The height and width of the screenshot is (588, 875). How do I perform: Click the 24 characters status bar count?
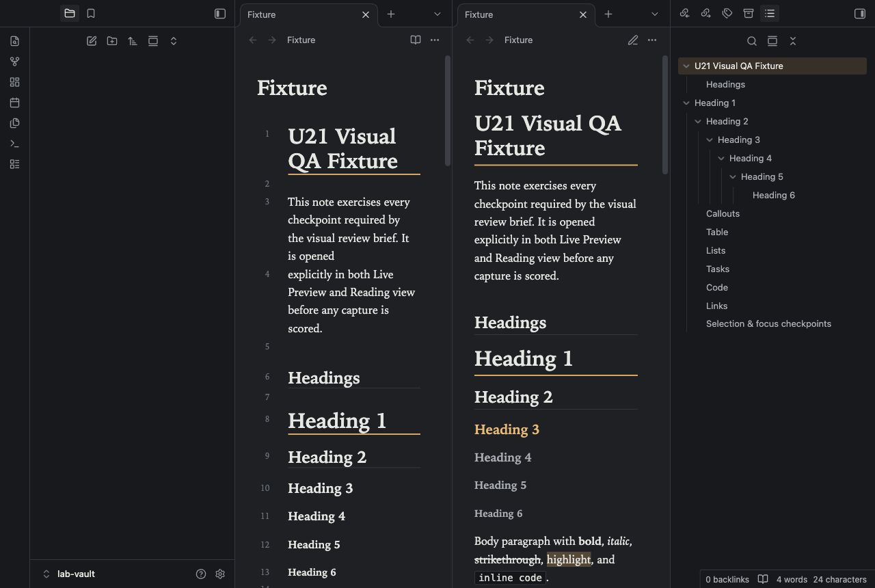(x=840, y=579)
